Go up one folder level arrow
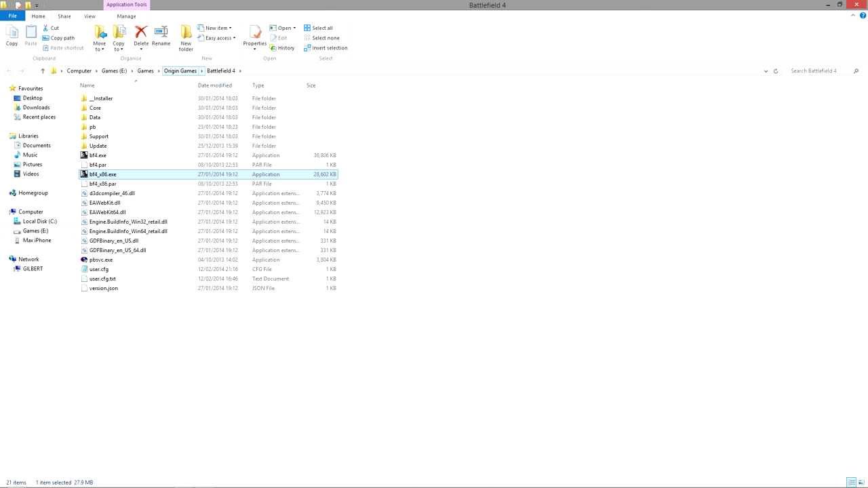Viewport: 868px width, 488px height. pos(43,70)
